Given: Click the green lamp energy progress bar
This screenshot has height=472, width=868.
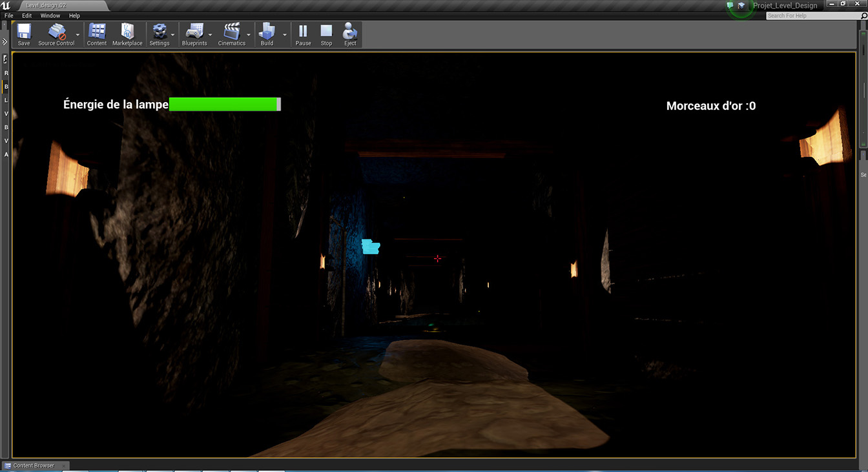Looking at the screenshot, I should 224,105.
